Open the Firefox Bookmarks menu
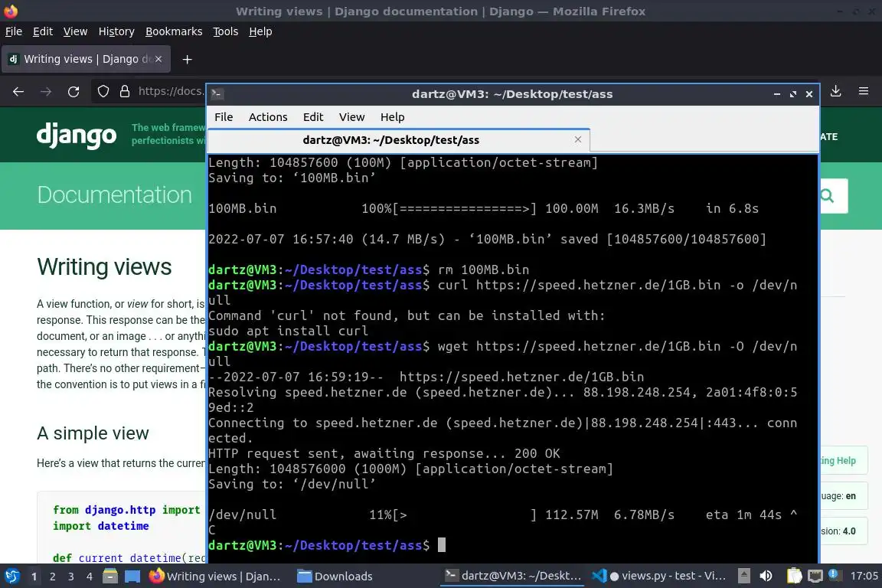Screen dimensions: 882x588 (x=174, y=31)
